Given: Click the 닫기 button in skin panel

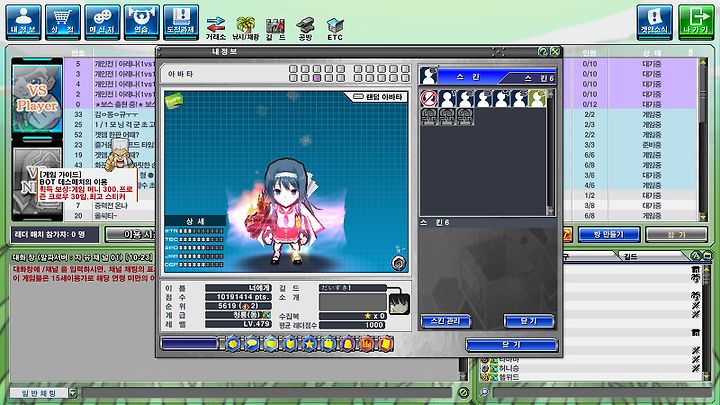Looking at the screenshot, I should pos(529,321).
